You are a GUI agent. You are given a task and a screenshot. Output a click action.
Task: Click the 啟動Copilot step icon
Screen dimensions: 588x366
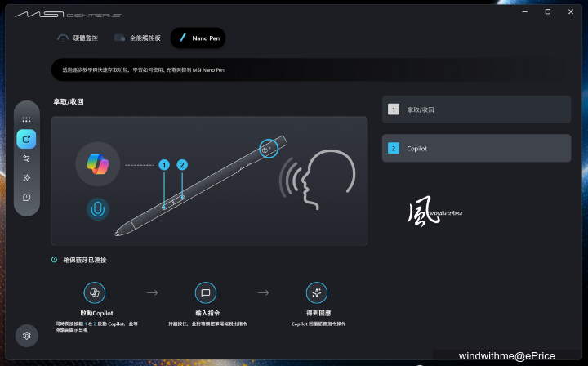pyautogui.click(x=95, y=292)
